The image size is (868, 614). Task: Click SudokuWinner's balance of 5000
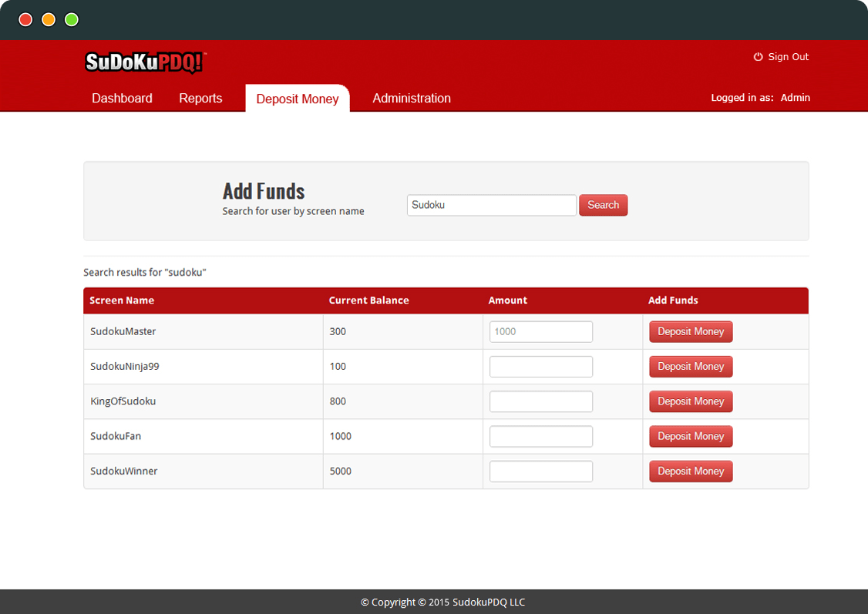point(341,471)
